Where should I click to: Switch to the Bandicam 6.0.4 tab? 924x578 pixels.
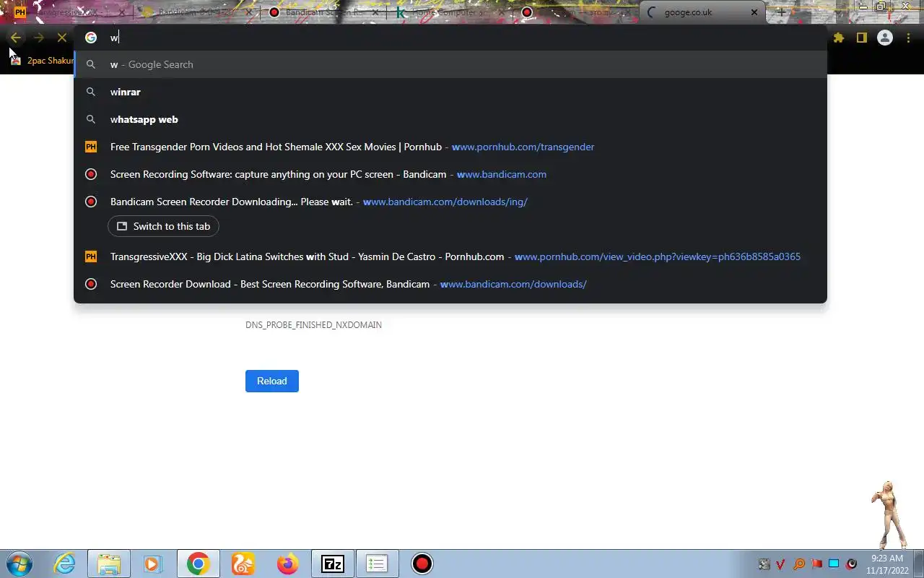pos(196,12)
